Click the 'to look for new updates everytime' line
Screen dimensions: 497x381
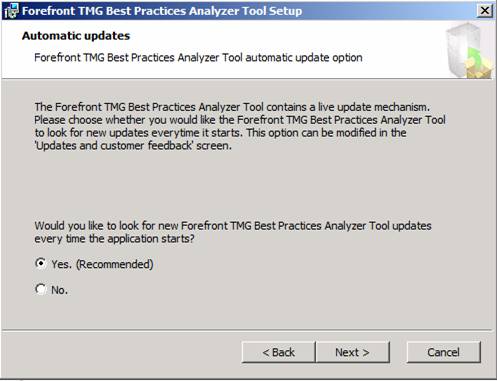220,133
